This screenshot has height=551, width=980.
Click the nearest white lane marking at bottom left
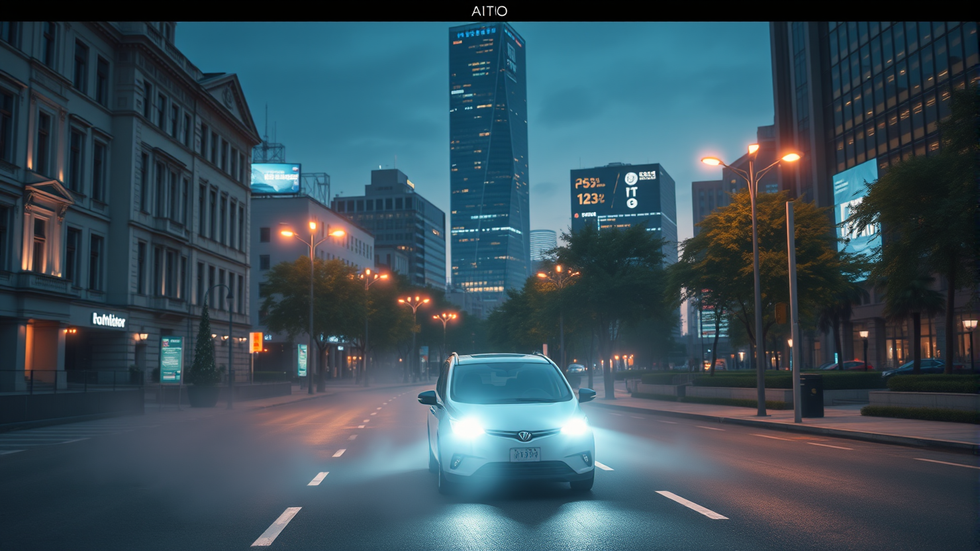pyautogui.click(x=276, y=526)
